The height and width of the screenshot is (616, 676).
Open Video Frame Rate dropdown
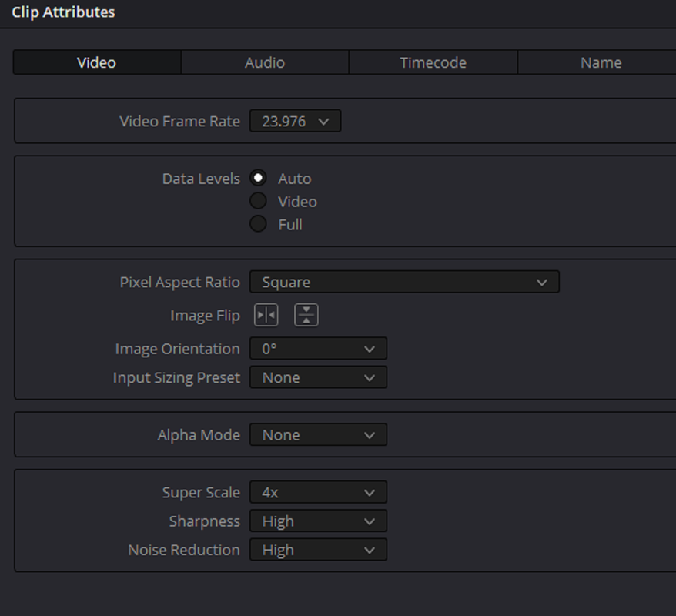296,121
